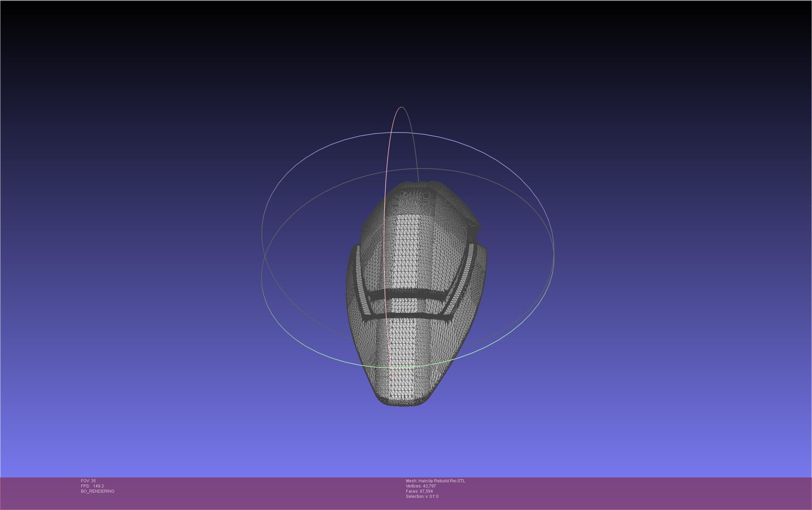Click the FOV: 35 readout
The width and height of the screenshot is (812, 510).
pyautogui.click(x=88, y=481)
